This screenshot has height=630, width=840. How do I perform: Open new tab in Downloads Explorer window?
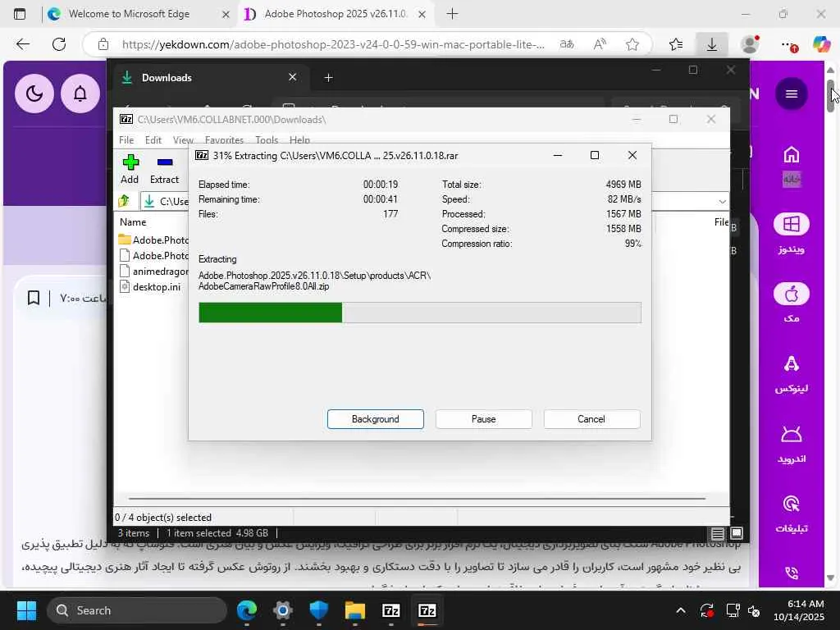click(328, 78)
